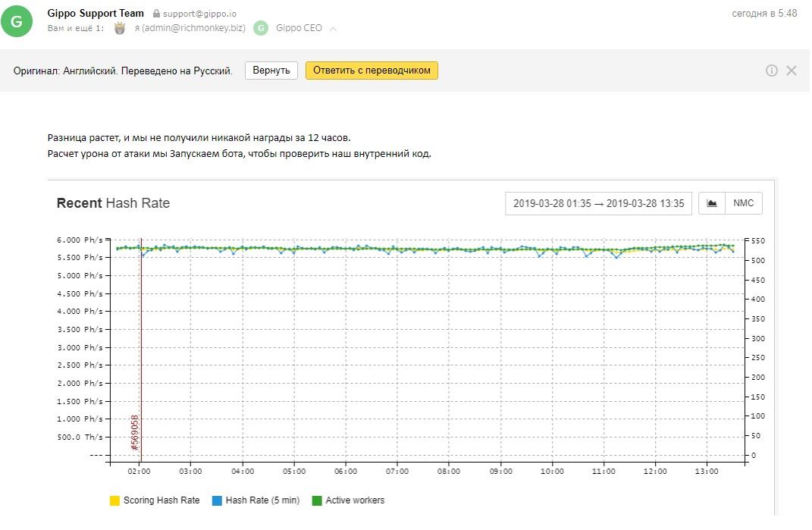
Task: Click text Оригинал: Английский. Переведено на Русский.
Action: (123, 71)
